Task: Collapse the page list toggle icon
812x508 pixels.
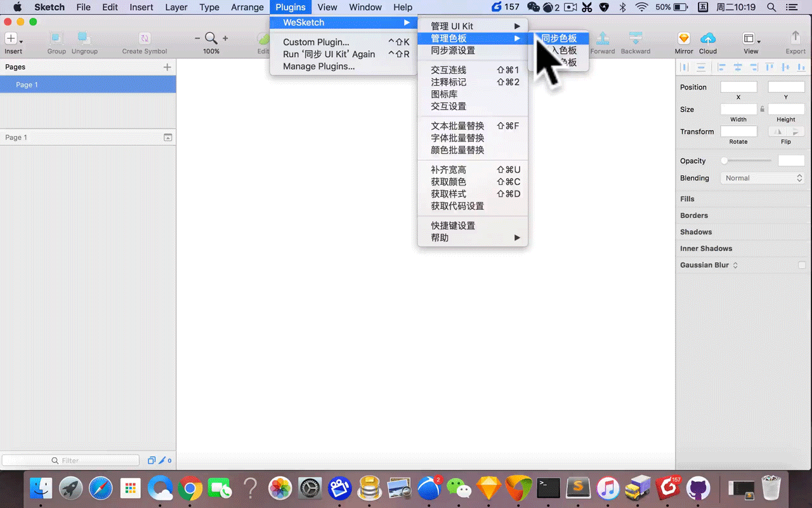Action: pos(167,137)
